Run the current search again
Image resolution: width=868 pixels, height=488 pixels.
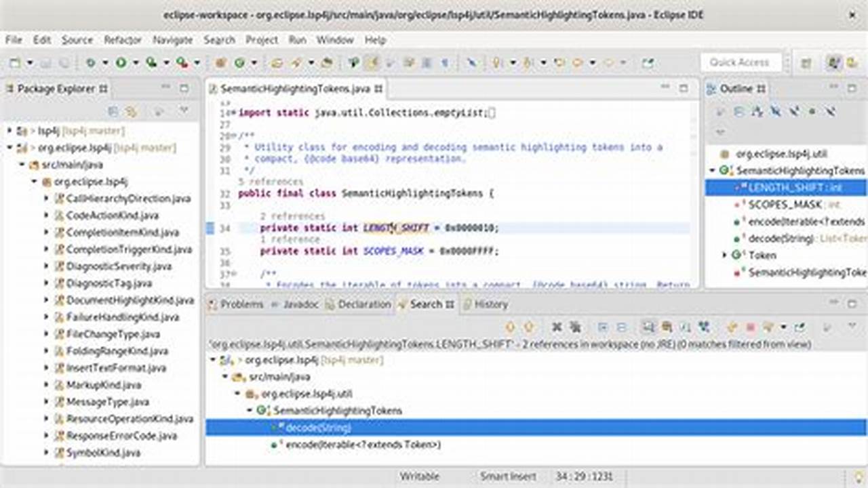(x=648, y=326)
